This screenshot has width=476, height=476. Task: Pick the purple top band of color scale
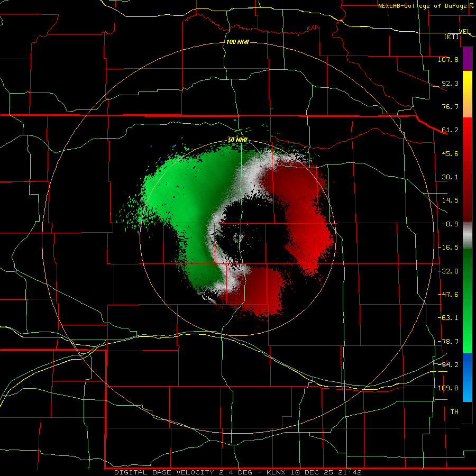click(467, 59)
